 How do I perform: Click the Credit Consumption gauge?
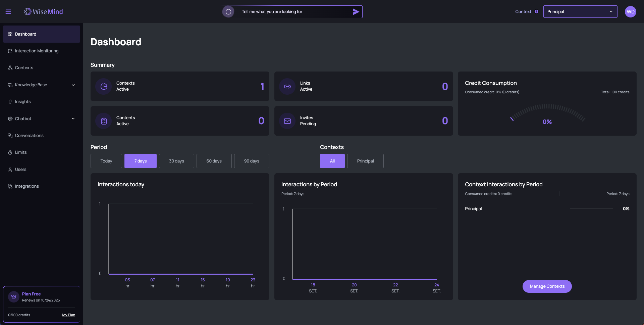(547, 114)
